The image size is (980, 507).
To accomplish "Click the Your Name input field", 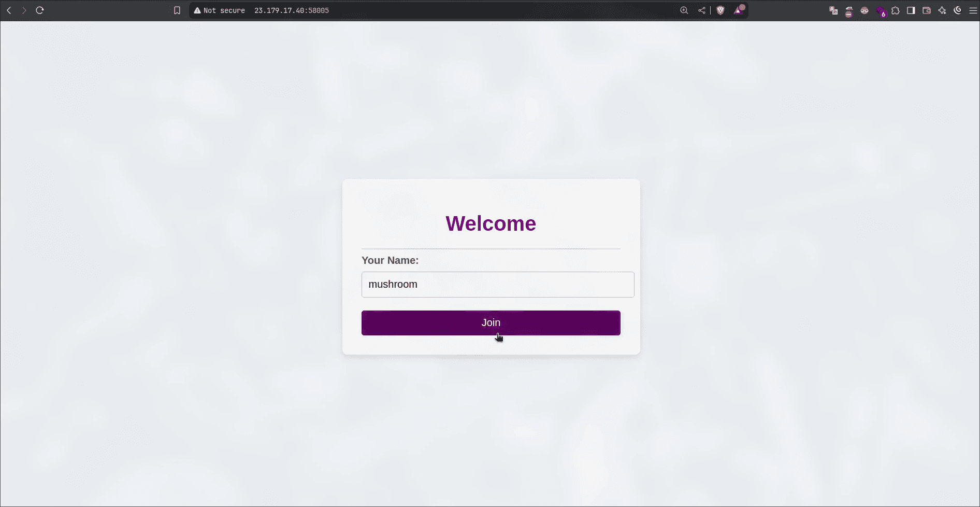I will [x=497, y=285].
